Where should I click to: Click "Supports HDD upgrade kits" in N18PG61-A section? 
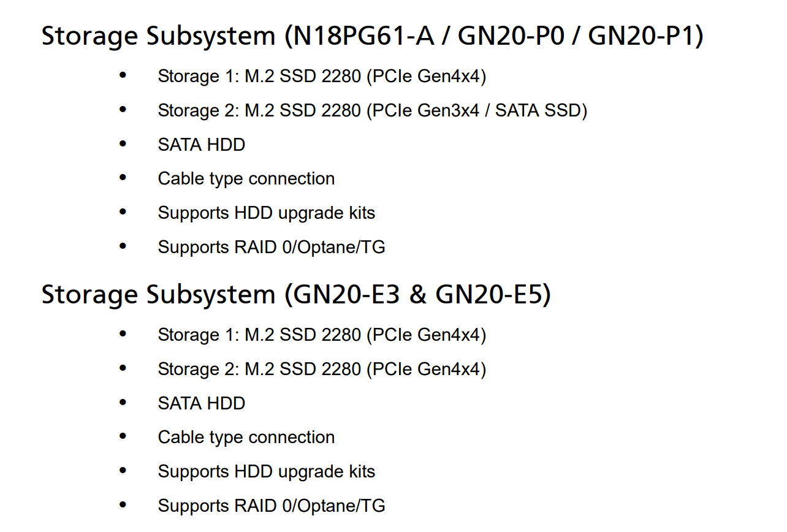tap(266, 213)
